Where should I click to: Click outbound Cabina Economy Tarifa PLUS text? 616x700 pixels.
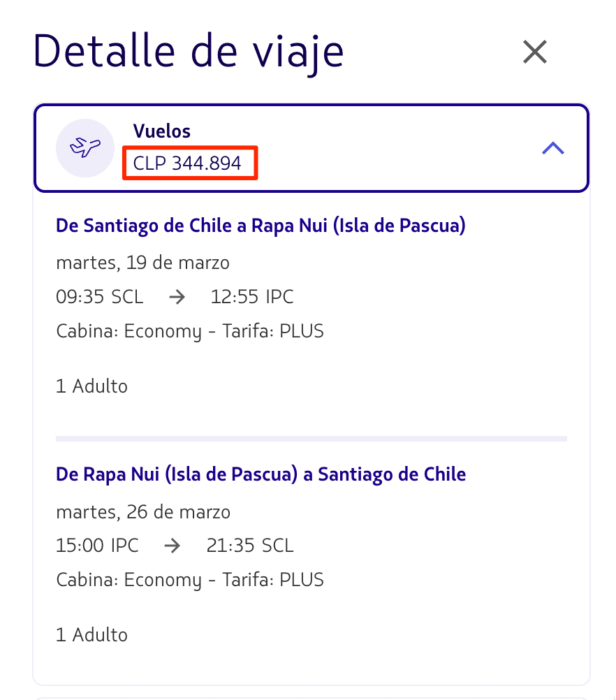click(x=190, y=332)
